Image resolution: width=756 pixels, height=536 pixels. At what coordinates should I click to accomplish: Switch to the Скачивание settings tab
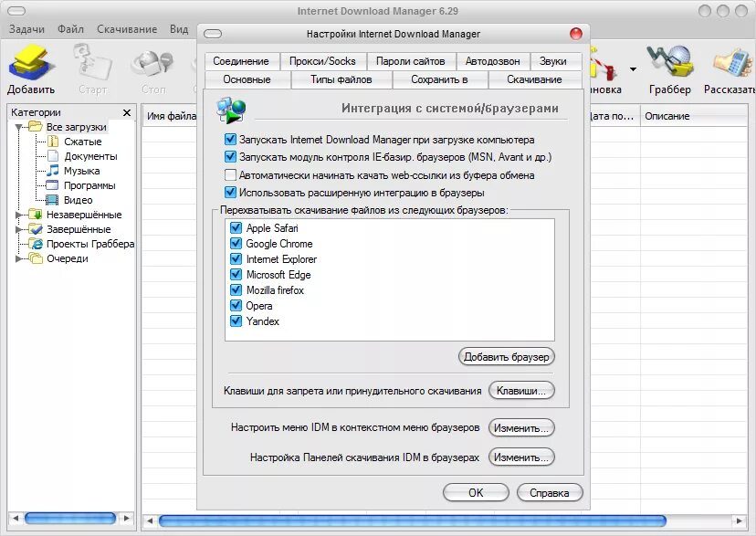tap(534, 79)
